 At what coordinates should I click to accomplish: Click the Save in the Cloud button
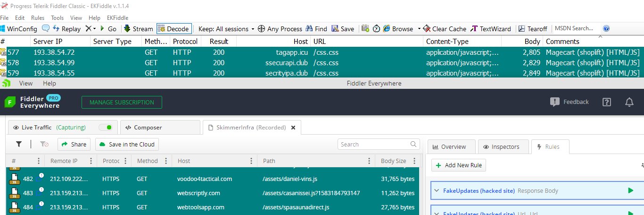pyautogui.click(x=127, y=144)
